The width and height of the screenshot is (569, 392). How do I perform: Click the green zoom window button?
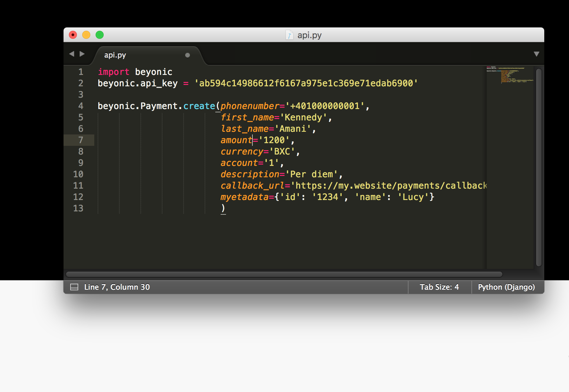[100, 35]
